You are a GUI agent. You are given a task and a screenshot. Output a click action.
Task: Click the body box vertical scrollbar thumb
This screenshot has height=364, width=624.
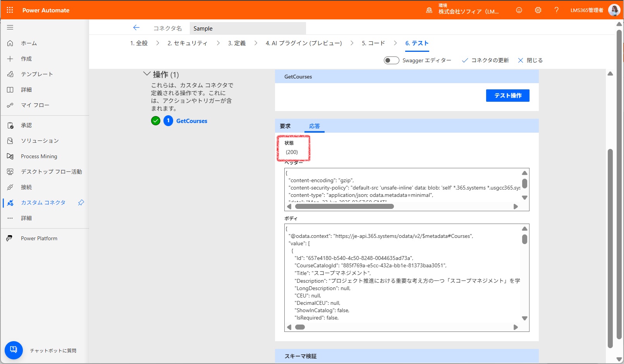tap(524, 239)
